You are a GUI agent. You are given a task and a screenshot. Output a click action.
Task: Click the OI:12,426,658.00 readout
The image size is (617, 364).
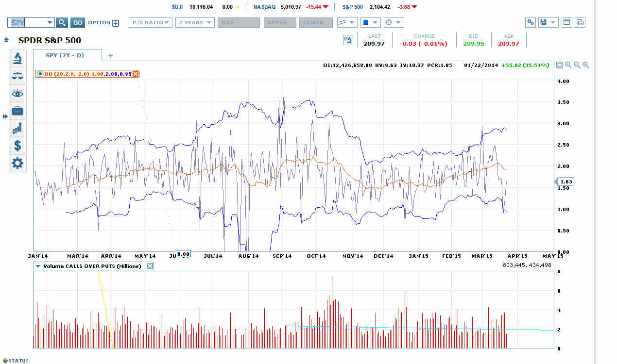(x=348, y=65)
